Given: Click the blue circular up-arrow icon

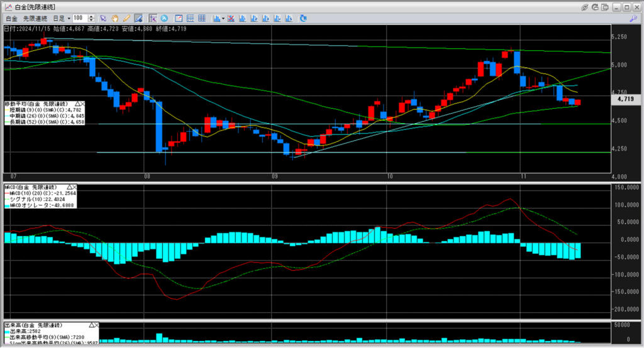Looking at the screenshot, I should [164, 18].
